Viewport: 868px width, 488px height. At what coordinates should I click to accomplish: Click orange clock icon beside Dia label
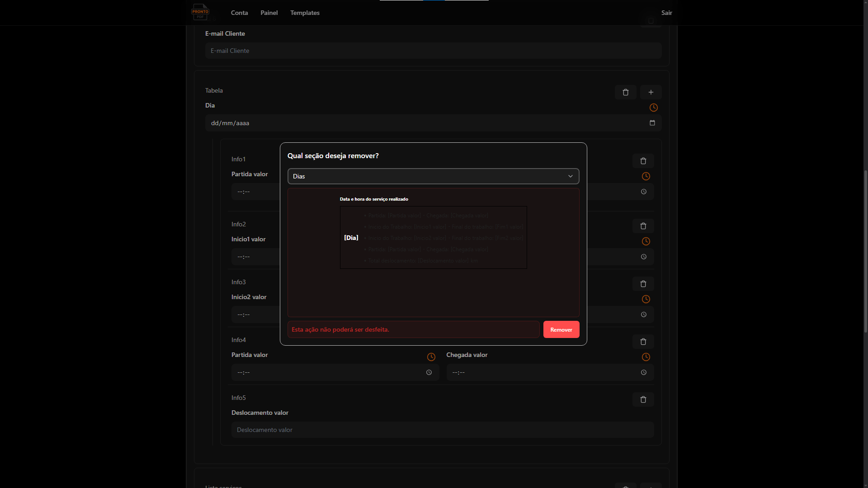[654, 108]
